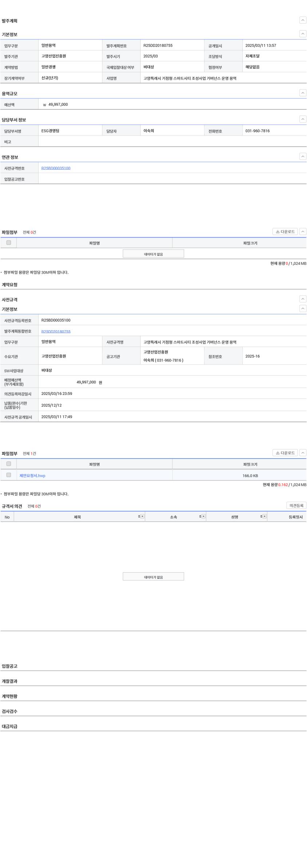Image resolution: width=307 pixels, height=868 pixels.
Task: Select the 사전규격 공개일시 2025/03/11 17:49
Action: pos(57,417)
